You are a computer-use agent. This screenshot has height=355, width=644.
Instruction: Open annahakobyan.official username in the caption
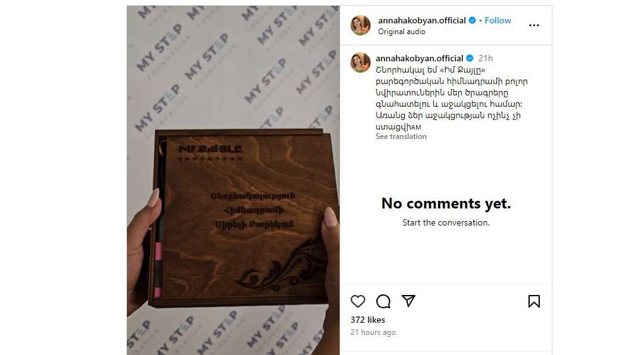[x=419, y=58]
